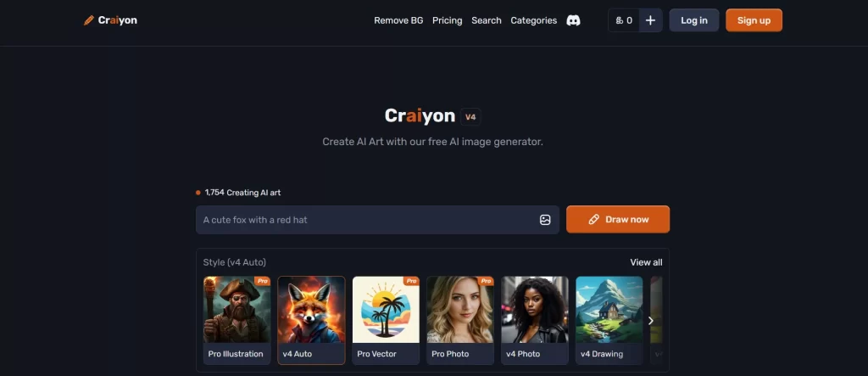Open the Remove BG menu item
This screenshot has height=376, width=868.
coord(398,20)
